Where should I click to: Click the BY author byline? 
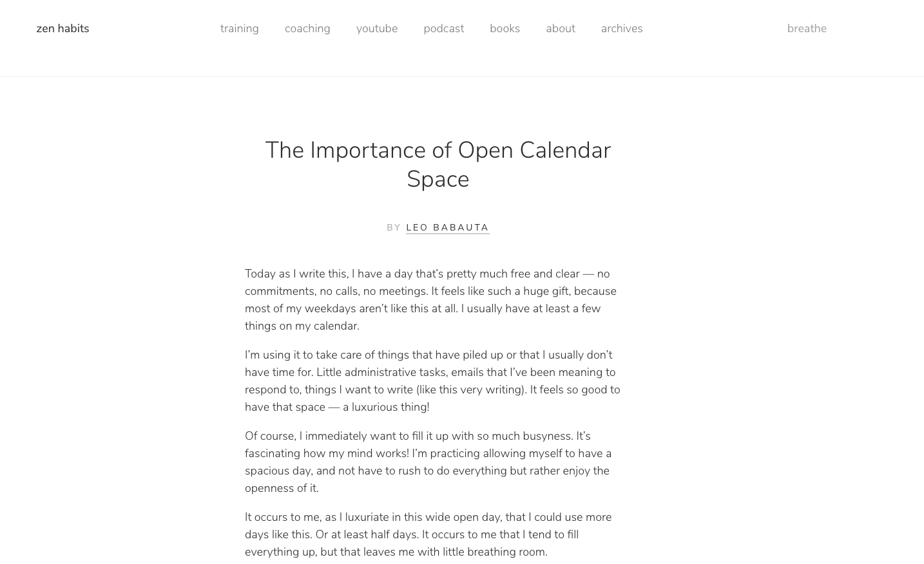tap(394, 227)
